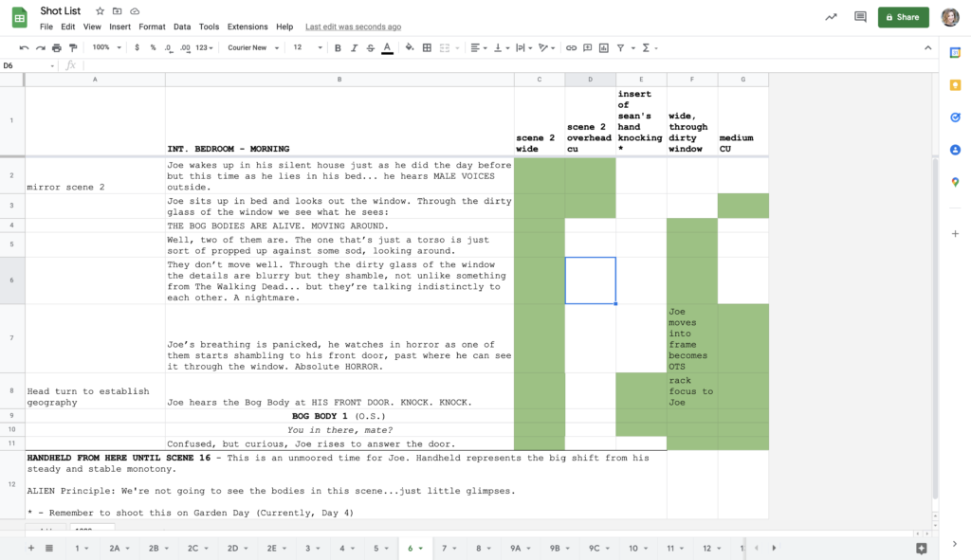The image size is (971, 560).
Task: Open the comment history
Action: pyautogui.click(x=860, y=17)
